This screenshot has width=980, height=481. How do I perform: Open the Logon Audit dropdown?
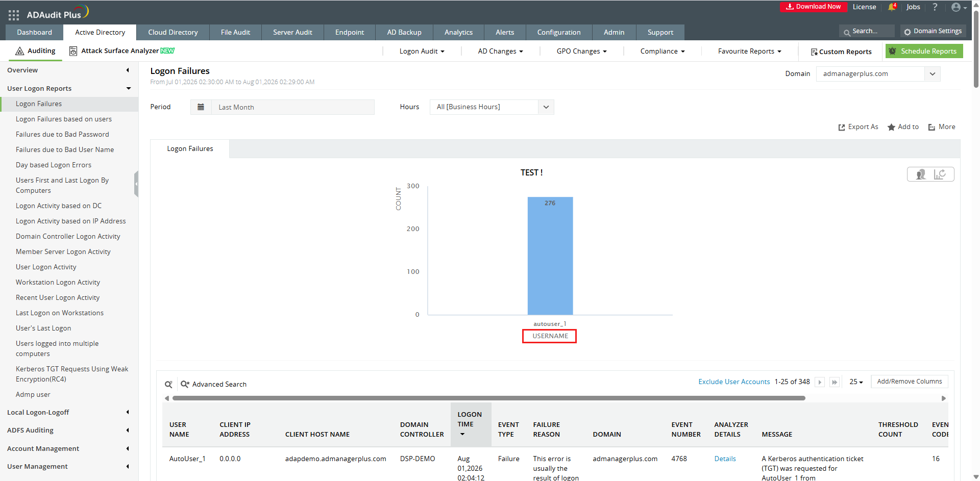coord(422,52)
